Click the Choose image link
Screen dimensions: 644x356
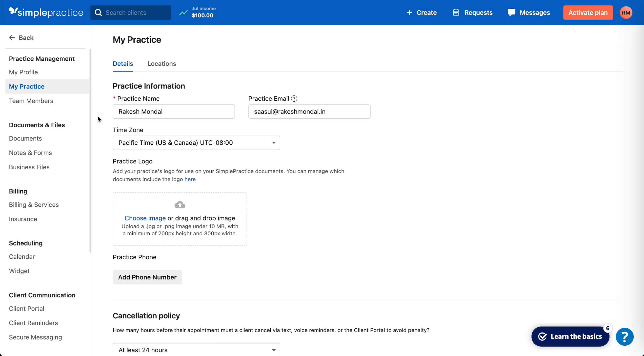click(145, 218)
